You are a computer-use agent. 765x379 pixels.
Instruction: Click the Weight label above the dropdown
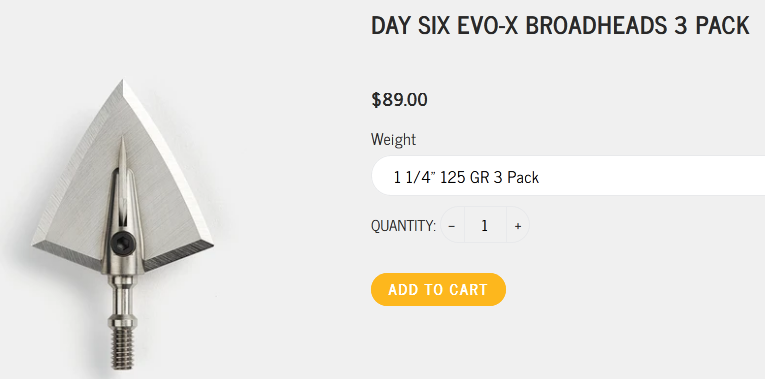click(x=393, y=140)
